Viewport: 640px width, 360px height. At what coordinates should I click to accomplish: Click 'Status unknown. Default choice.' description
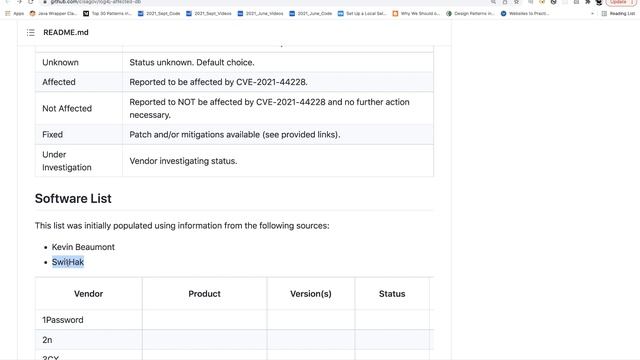pos(192,62)
